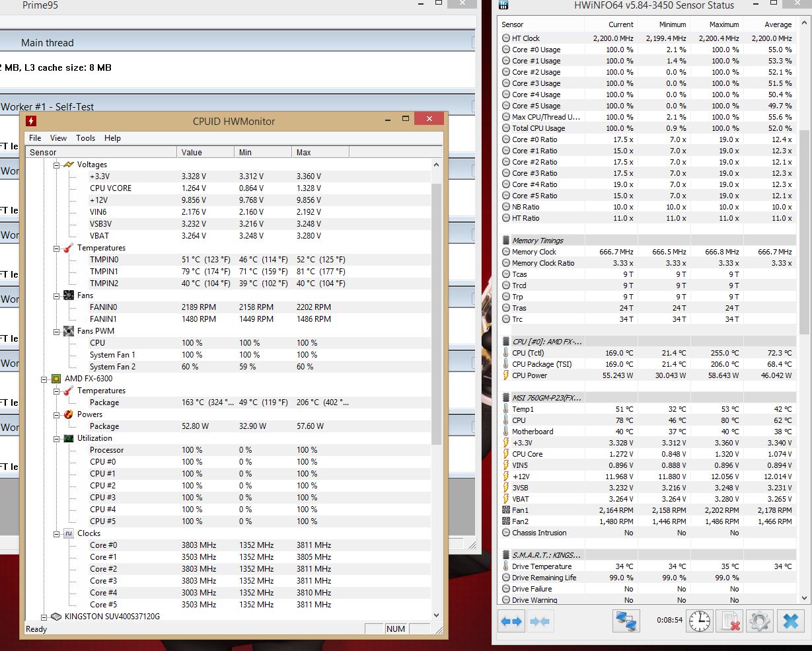Select Drive Remaining Life row in HWiNFO

648,578
